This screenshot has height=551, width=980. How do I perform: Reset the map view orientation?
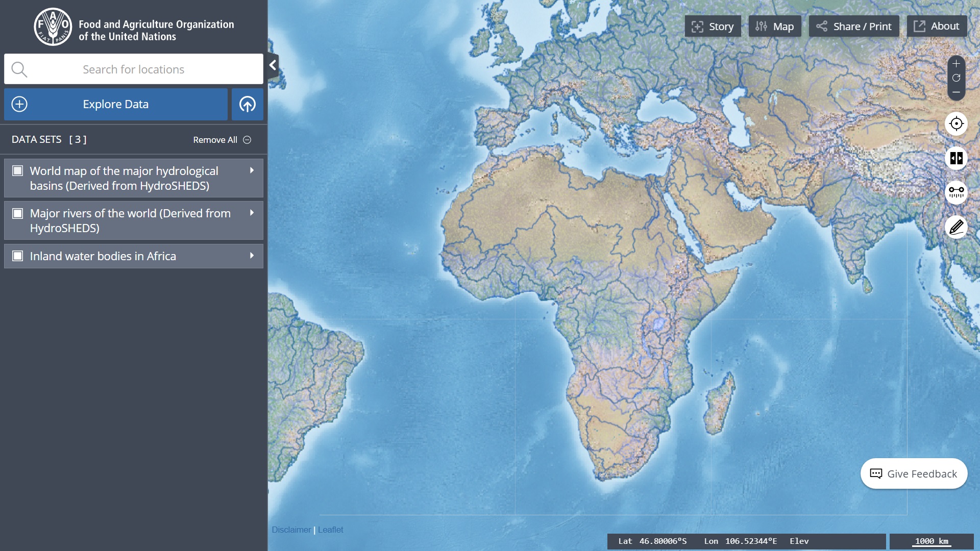957,78
